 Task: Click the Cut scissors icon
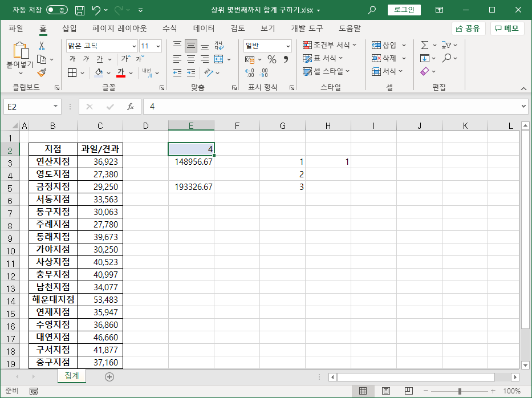pos(42,46)
